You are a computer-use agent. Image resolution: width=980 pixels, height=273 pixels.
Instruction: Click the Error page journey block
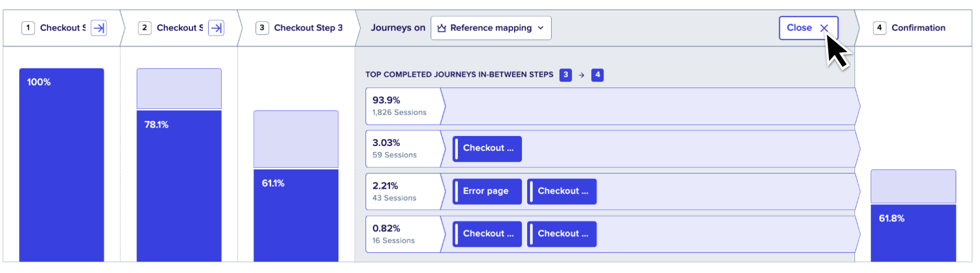tap(487, 191)
